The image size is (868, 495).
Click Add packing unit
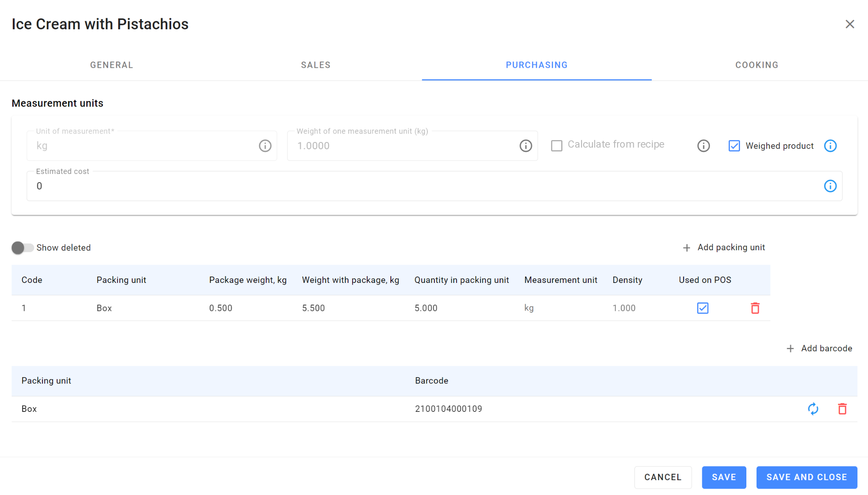[x=724, y=247]
